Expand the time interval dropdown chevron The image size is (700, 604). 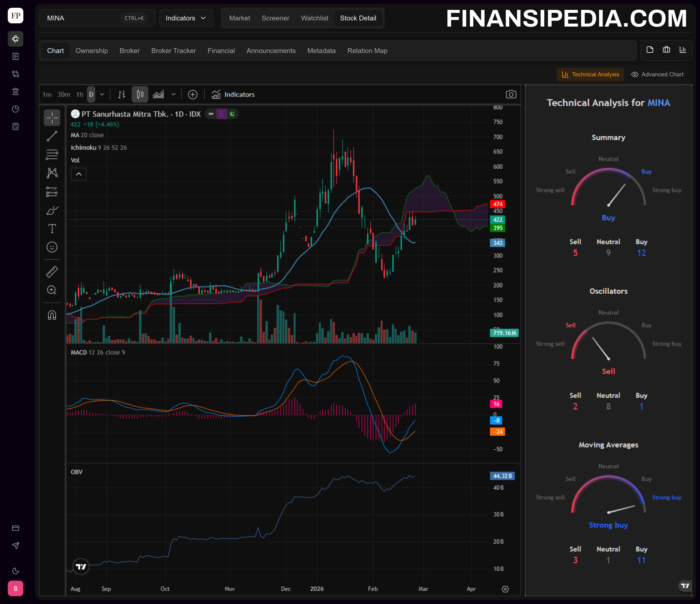point(102,95)
